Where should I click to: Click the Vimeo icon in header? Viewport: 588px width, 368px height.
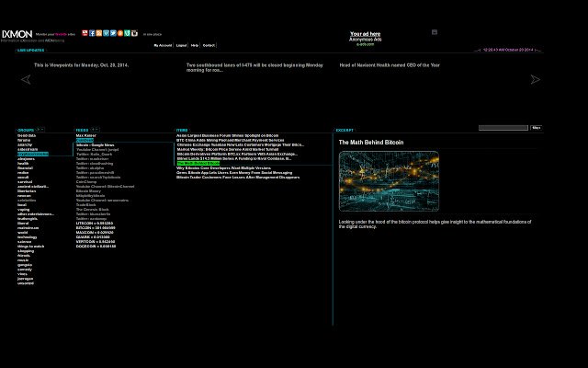pos(107,33)
